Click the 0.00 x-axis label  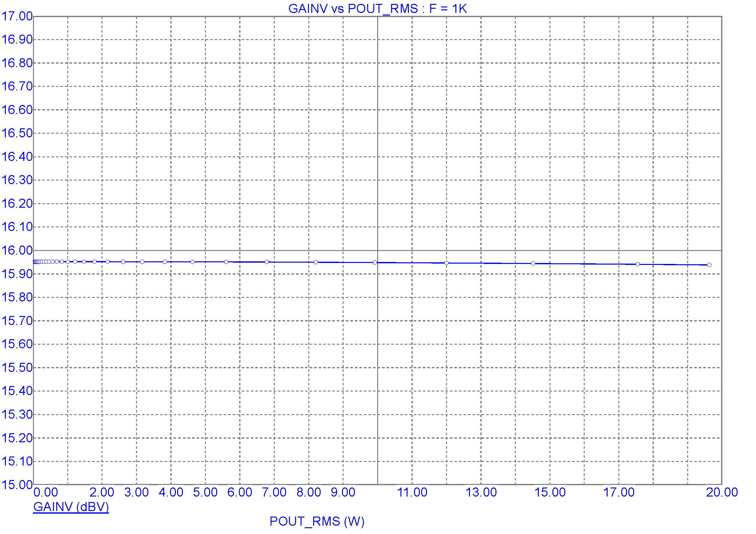point(46,493)
